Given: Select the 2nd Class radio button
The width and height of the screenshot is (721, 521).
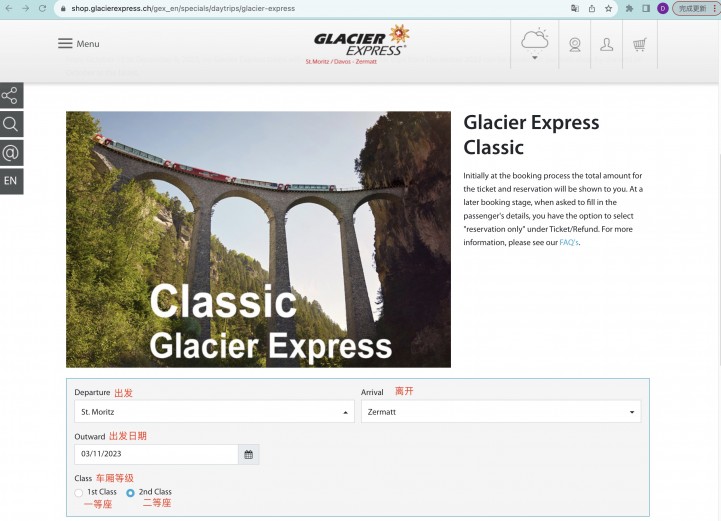Looking at the screenshot, I should click(x=131, y=492).
